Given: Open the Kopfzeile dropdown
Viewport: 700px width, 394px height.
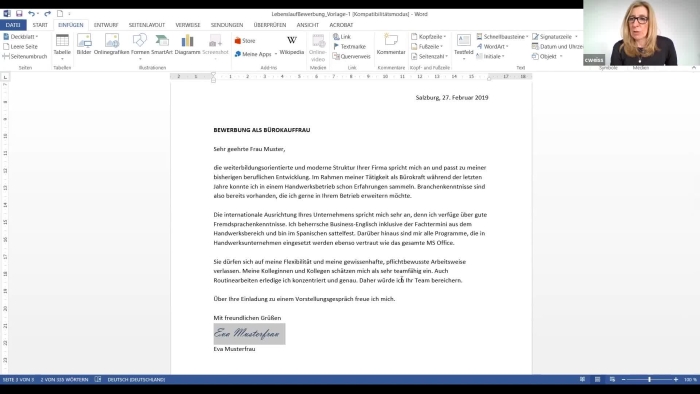Looking at the screenshot, I should click(x=428, y=37).
